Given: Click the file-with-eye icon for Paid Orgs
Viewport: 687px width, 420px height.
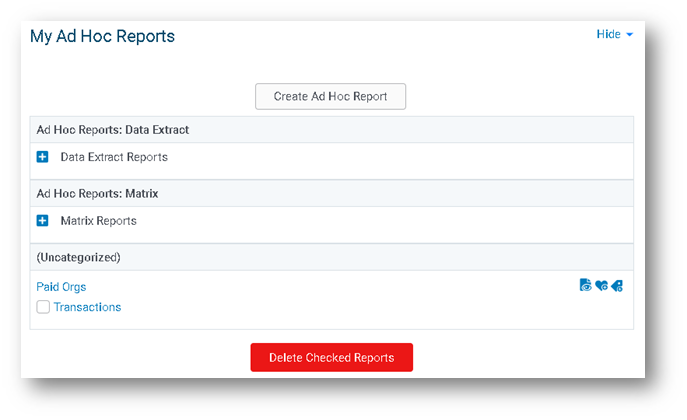Looking at the screenshot, I should [585, 285].
